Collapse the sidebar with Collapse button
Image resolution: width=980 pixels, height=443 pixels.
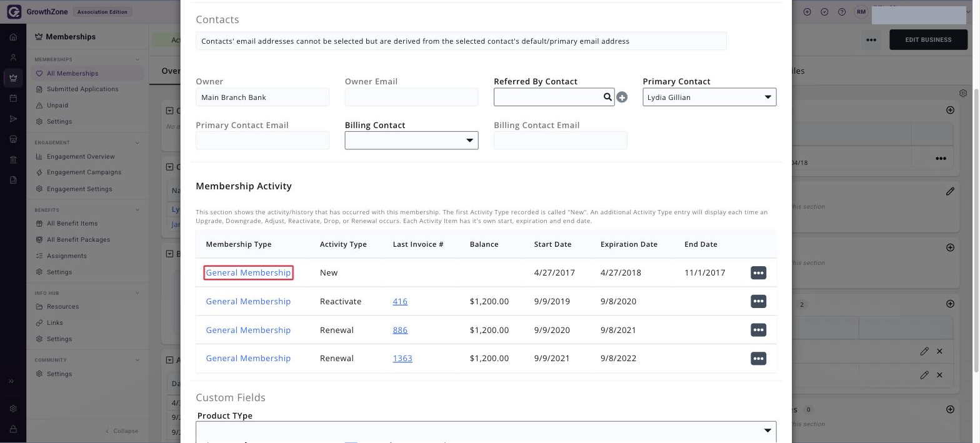click(122, 431)
